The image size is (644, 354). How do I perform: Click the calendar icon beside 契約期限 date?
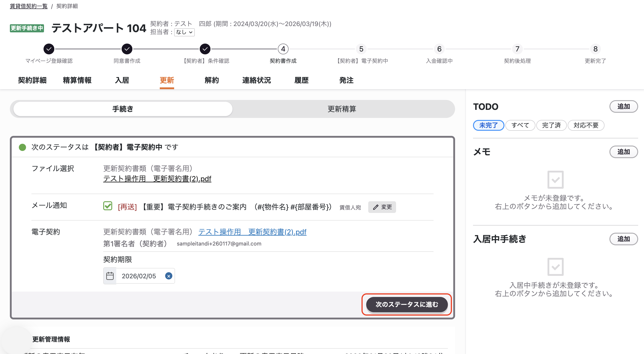coord(110,276)
